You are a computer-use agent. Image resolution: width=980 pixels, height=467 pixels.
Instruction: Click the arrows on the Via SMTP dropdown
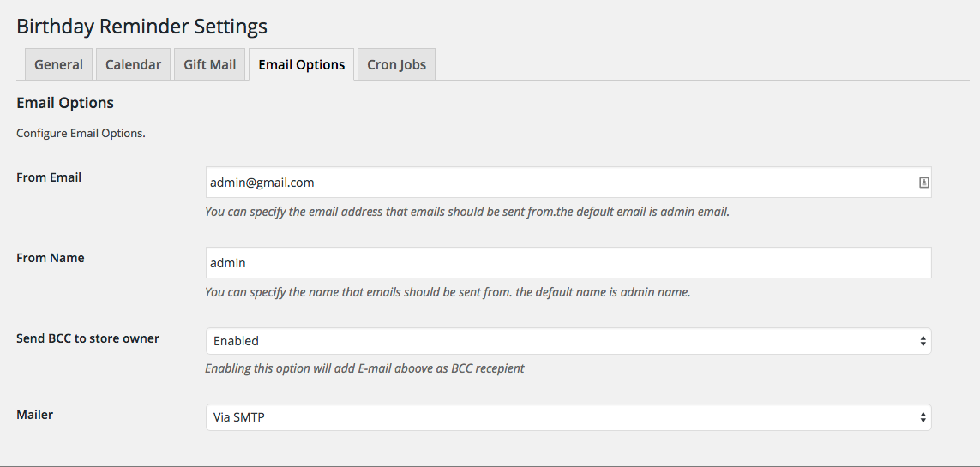923,418
